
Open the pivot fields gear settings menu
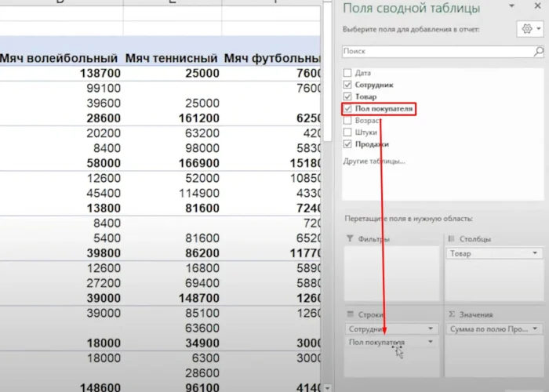[x=525, y=29]
